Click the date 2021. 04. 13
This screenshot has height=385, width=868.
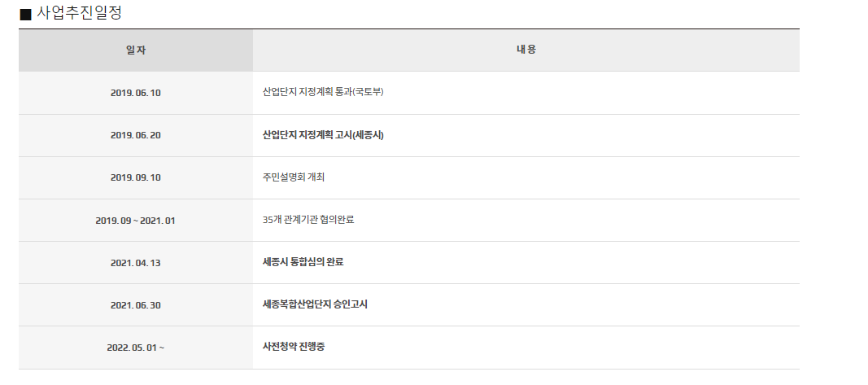tap(136, 263)
